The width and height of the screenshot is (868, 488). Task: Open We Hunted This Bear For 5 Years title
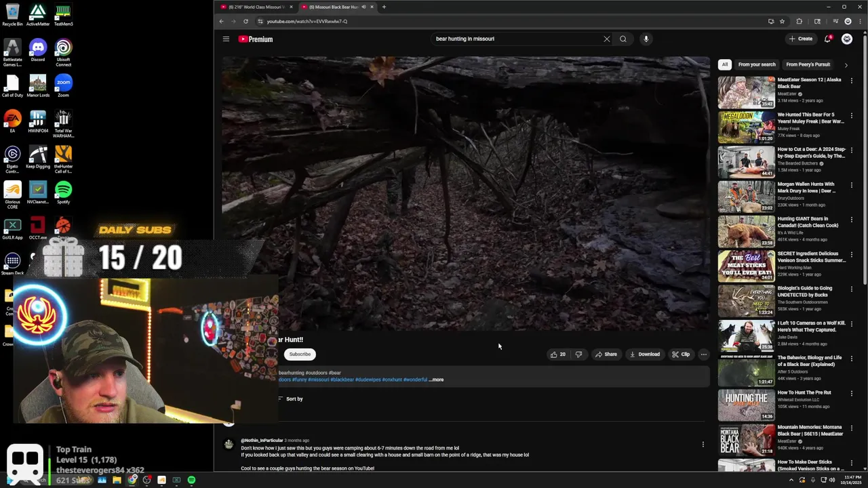pyautogui.click(x=811, y=118)
